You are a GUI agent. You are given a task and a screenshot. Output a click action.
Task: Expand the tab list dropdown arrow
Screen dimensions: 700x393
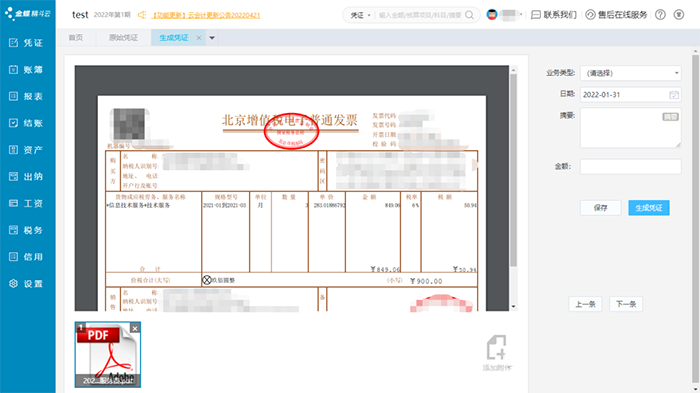click(x=212, y=38)
